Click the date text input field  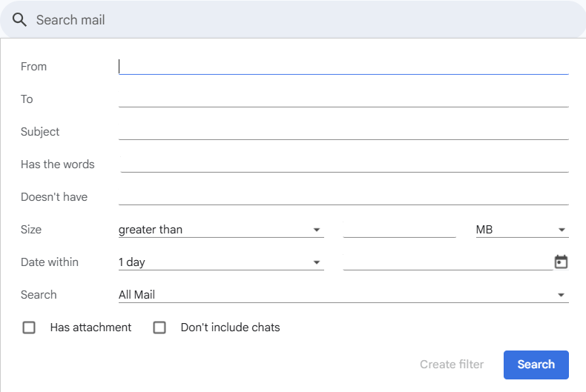point(448,262)
